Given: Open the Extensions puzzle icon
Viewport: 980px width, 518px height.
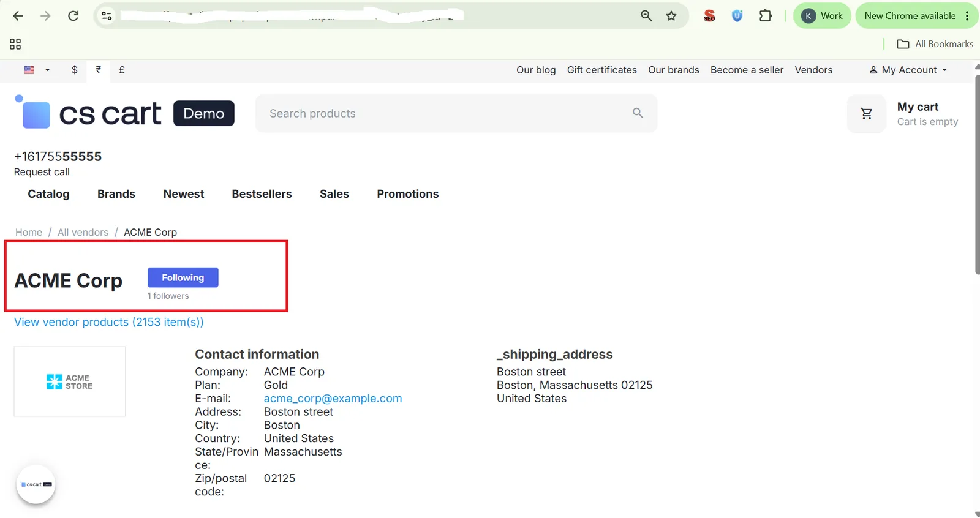Looking at the screenshot, I should click(x=766, y=16).
